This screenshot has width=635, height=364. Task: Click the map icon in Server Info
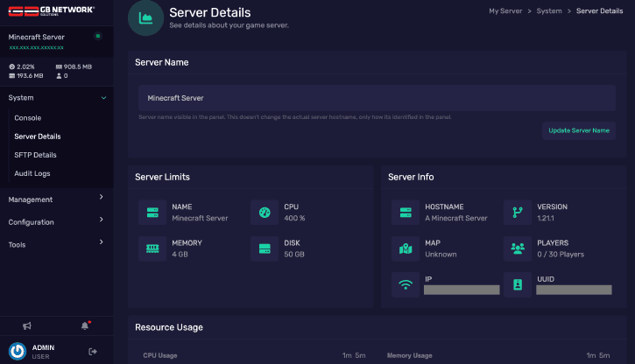pos(405,248)
